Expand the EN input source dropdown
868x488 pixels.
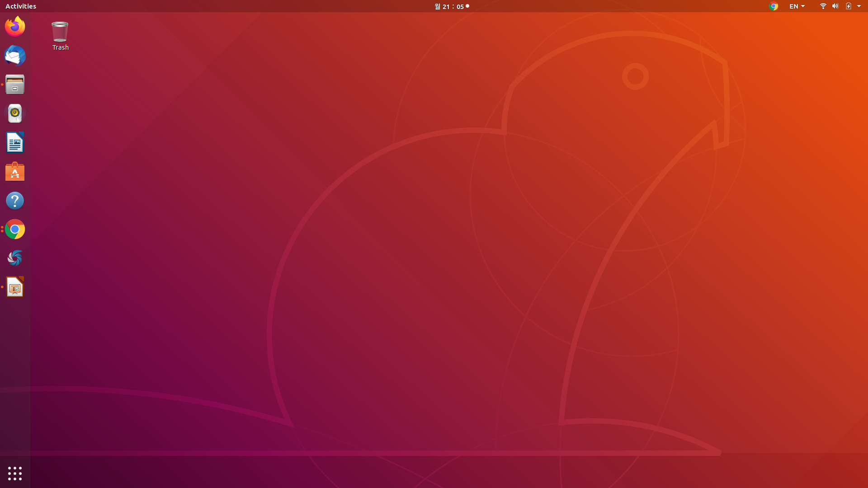pyautogui.click(x=797, y=6)
